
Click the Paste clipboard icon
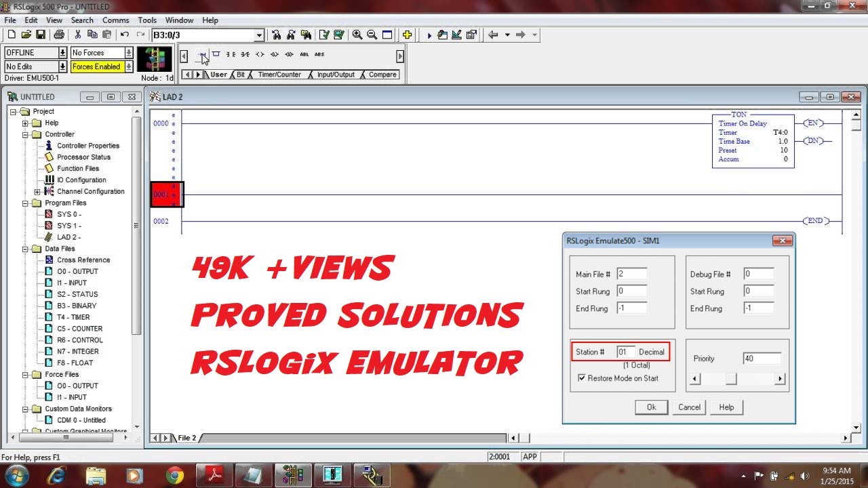click(106, 35)
